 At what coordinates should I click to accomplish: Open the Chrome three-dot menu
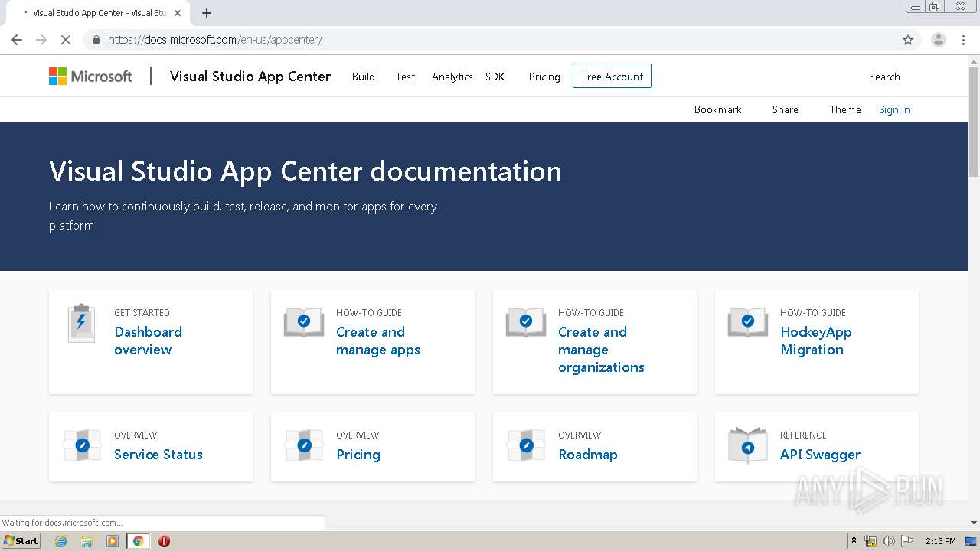click(x=963, y=40)
